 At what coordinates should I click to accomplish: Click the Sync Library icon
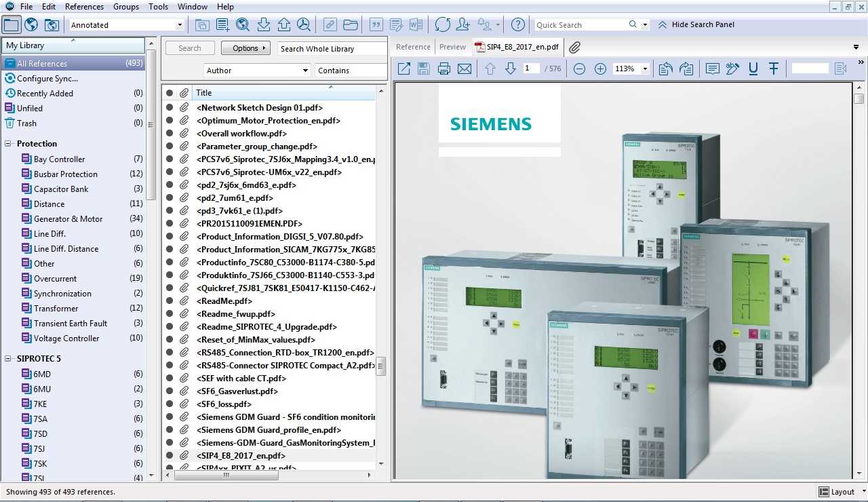pyautogui.click(x=443, y=25)
